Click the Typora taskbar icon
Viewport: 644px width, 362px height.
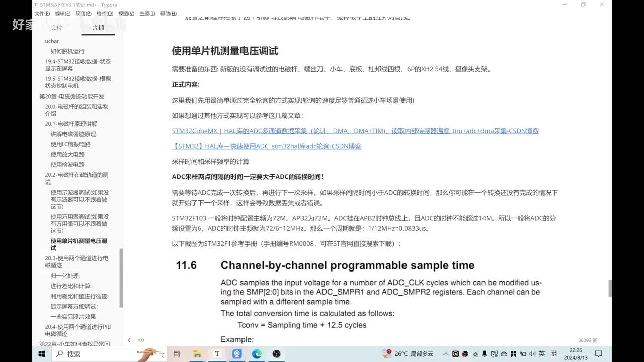(x=217, y=354)
